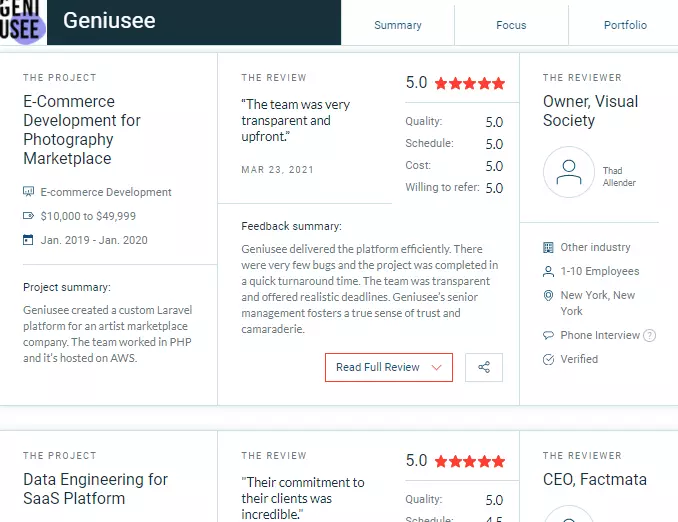Switch to the Focus tab
The image size is (678, 522).
511,25
